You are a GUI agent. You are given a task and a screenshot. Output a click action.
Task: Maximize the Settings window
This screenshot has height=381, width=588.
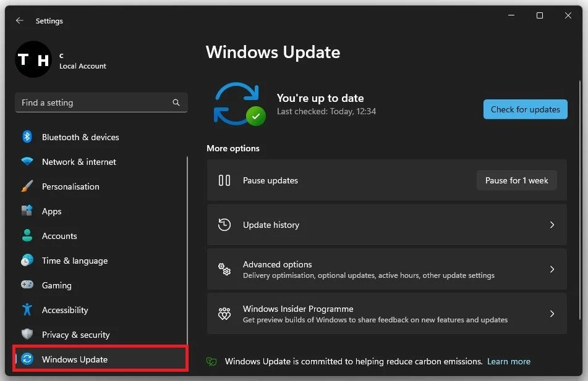(x=540, y=15)
